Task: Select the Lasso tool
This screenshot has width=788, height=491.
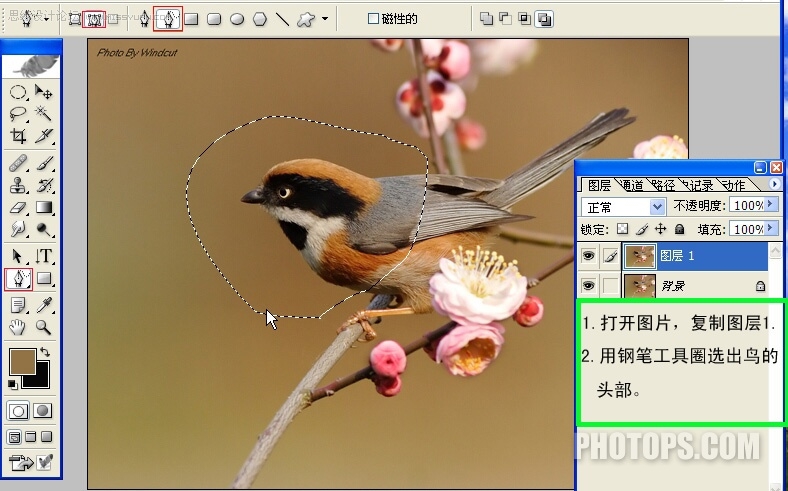Action: (x=19, y=114)
